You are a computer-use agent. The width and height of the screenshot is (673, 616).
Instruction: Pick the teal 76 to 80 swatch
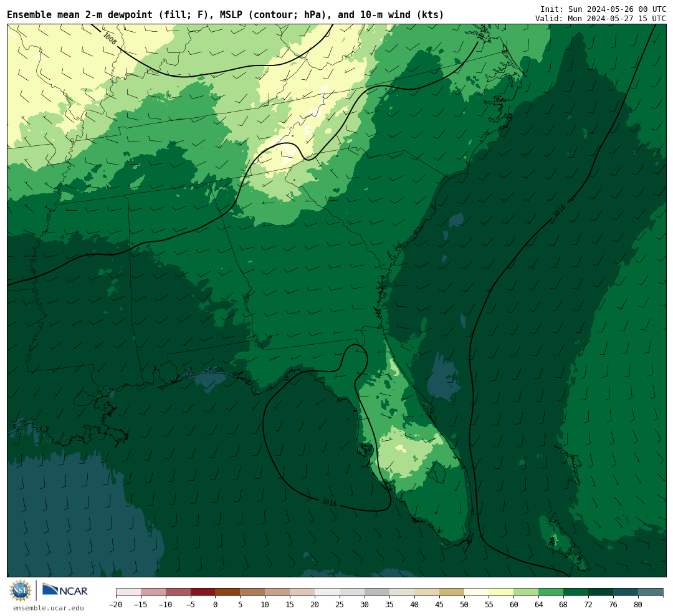(x=626, y=592)
